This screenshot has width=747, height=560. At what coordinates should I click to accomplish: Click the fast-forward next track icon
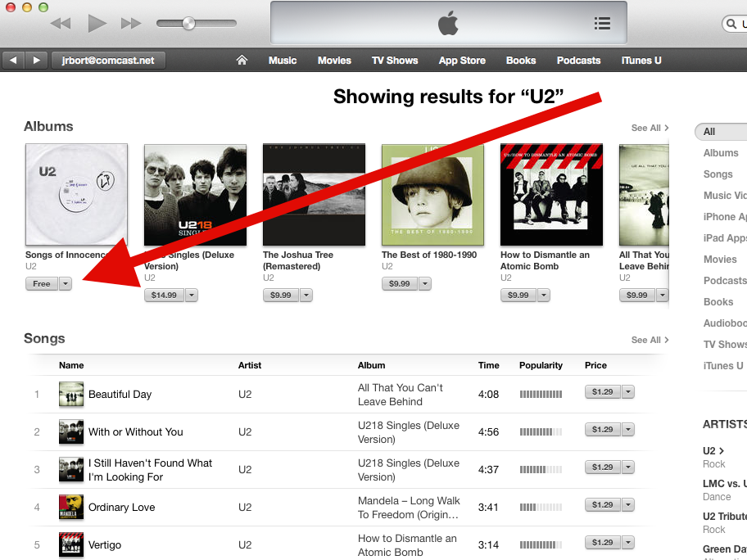click(131, 23)
